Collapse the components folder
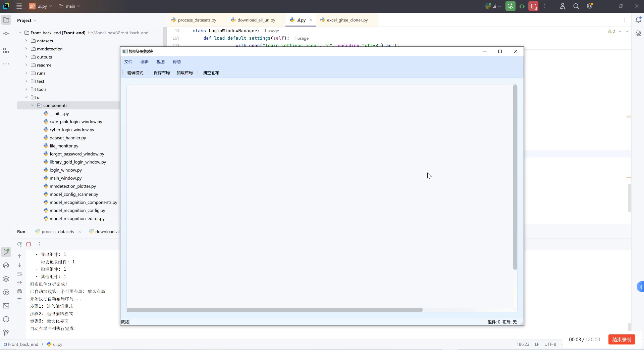The height and width of the screenshot is (350, 644). click(33, 105)
